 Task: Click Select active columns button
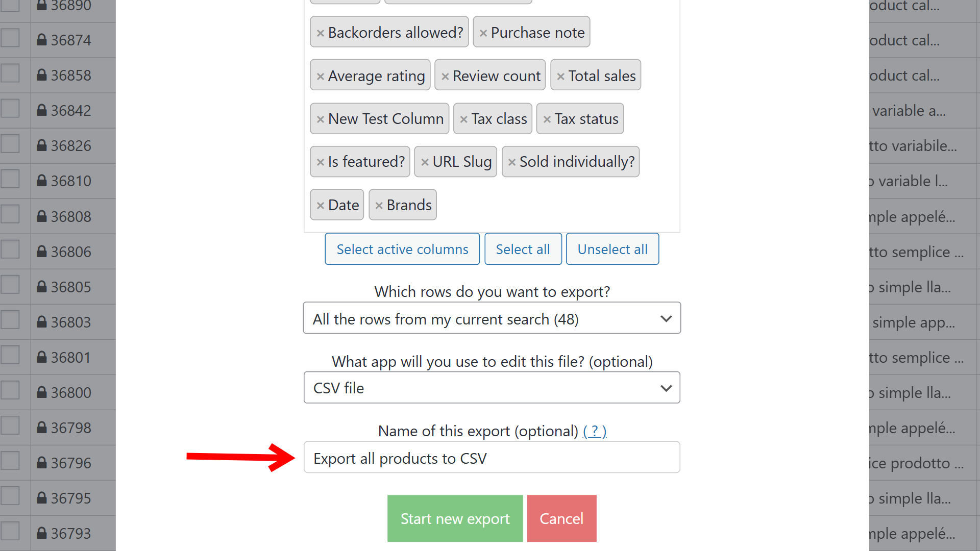click(402, 249)
